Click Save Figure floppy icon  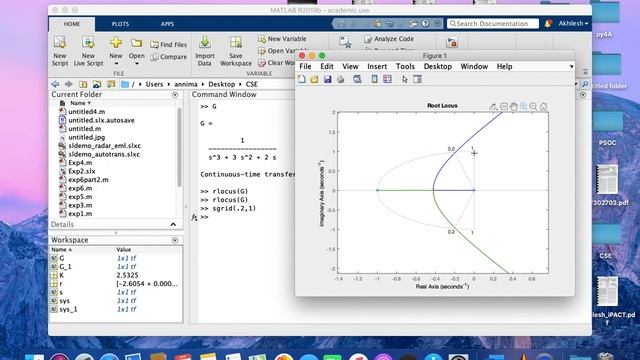tap(327, 79)
